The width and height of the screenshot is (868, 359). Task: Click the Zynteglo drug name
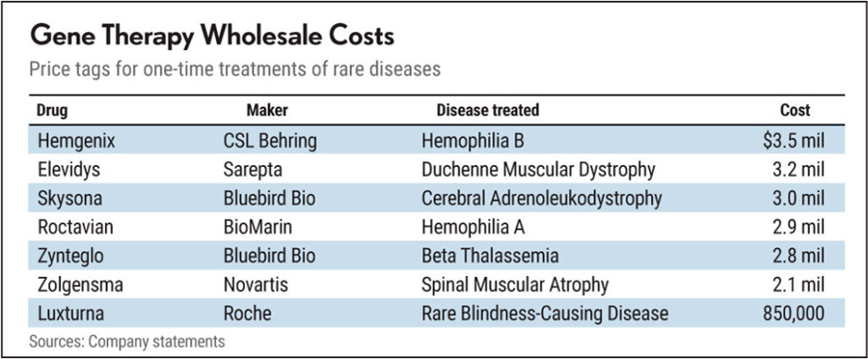click(x=71, y=257)
